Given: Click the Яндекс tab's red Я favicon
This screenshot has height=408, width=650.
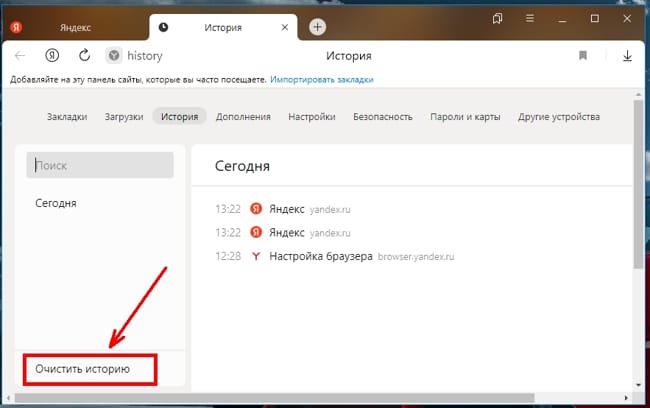Looking at the screenshot, I should tap(16, 27).
